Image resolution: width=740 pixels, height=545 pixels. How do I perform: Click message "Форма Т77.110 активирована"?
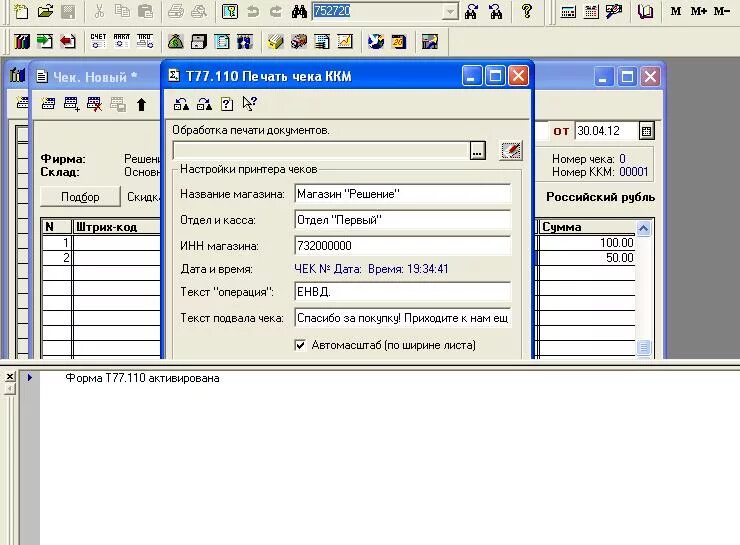coord(142,378)
